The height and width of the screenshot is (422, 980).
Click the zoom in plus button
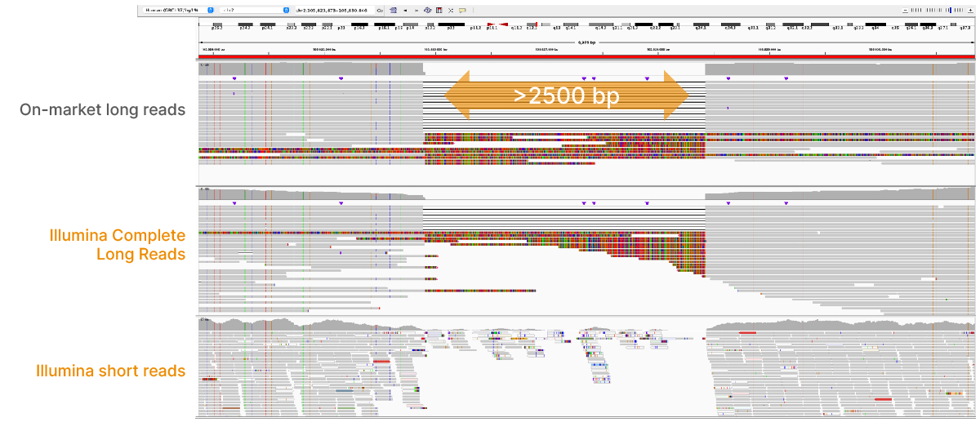point(972,11)
